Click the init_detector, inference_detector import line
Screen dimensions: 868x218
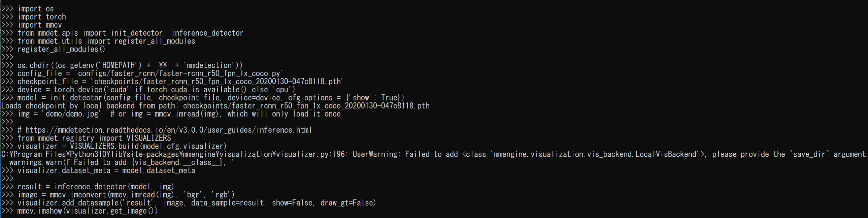click(130, 33)
